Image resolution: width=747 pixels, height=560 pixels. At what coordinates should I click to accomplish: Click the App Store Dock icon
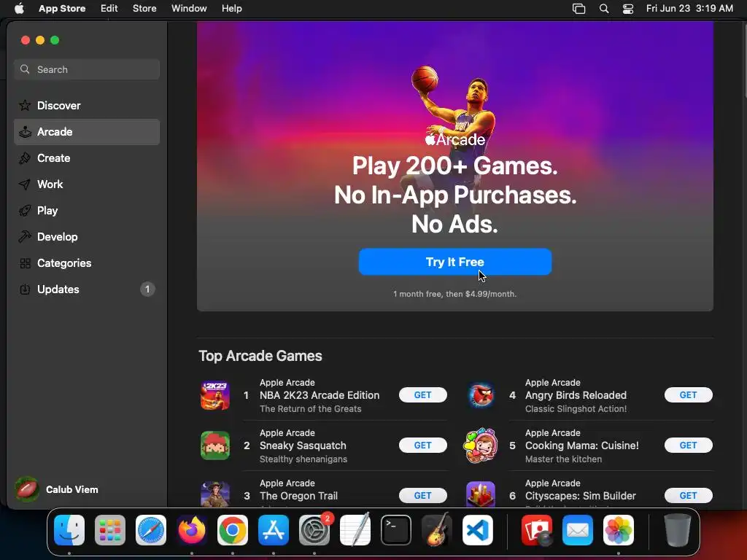[274, 530]
